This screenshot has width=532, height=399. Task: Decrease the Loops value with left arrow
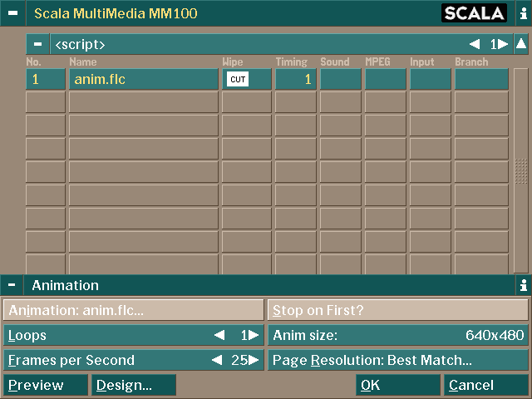pyautogui.click(x=219, y=336)
